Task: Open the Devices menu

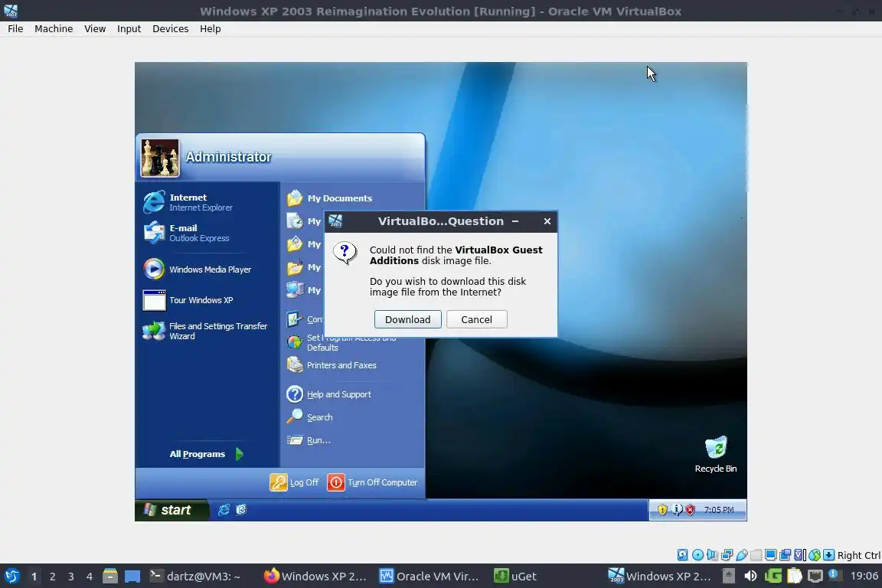Action: [170, 28]
